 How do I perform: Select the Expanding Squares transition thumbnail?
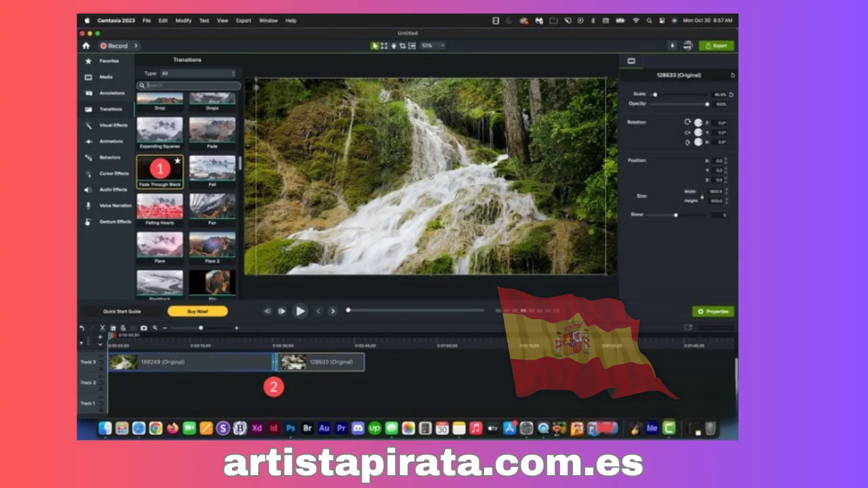[160, 129]
